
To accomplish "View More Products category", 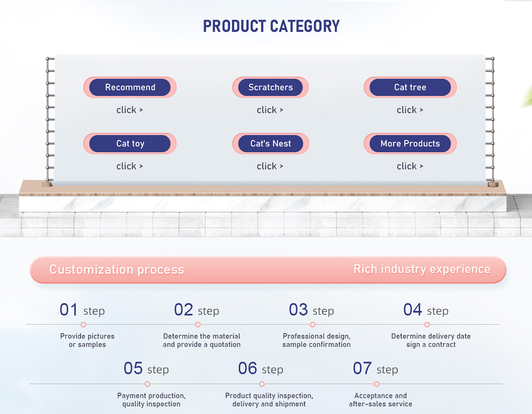I will click(410, 144).
